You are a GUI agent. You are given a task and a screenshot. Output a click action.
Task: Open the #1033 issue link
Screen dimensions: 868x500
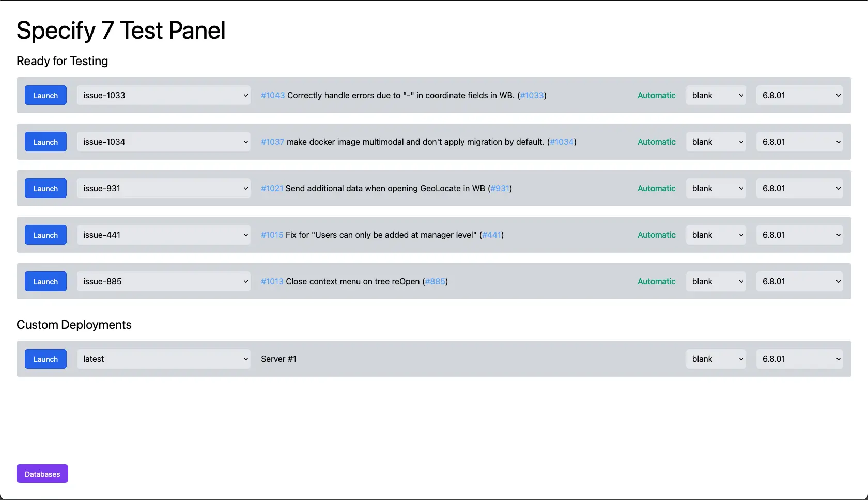[532, 95]
